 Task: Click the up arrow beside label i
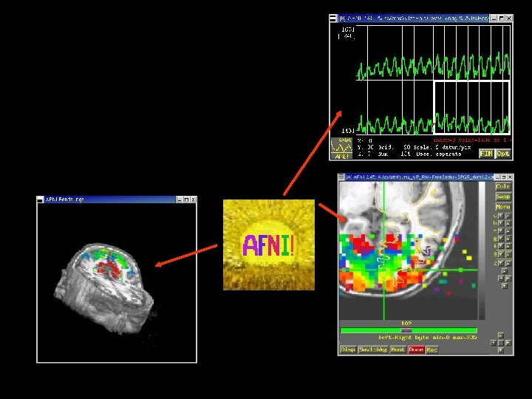tap(508, 246)
